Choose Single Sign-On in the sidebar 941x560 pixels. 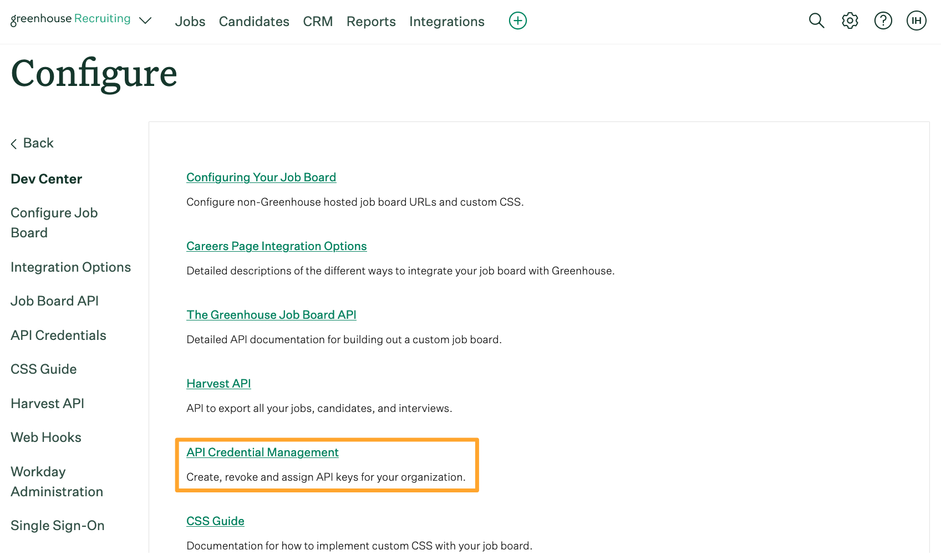(58, 526)
